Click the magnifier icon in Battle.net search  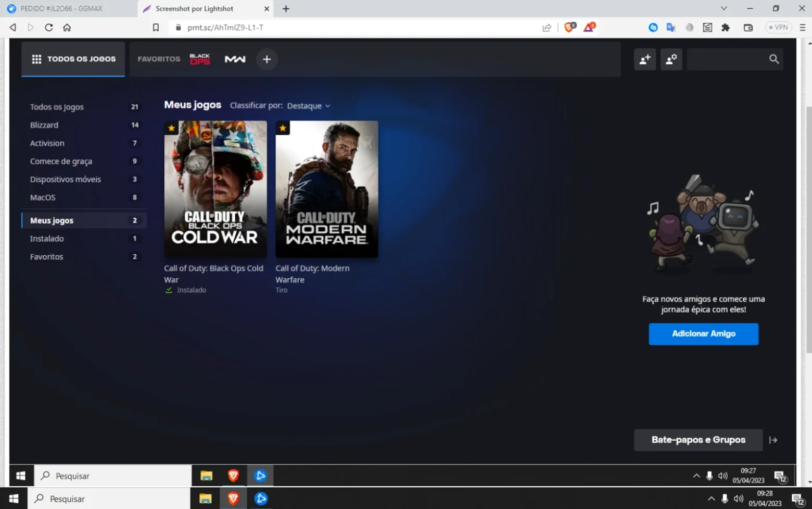[x=774, y=59]
